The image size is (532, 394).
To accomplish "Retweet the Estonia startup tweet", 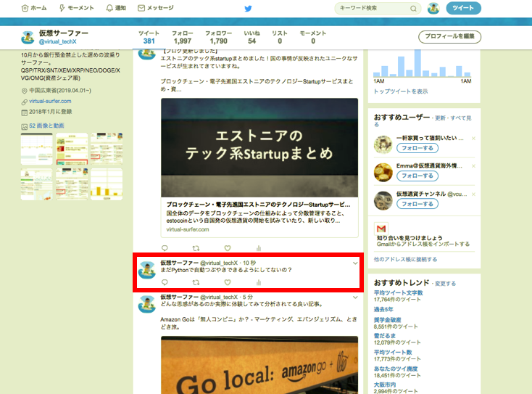I will 196,248.
